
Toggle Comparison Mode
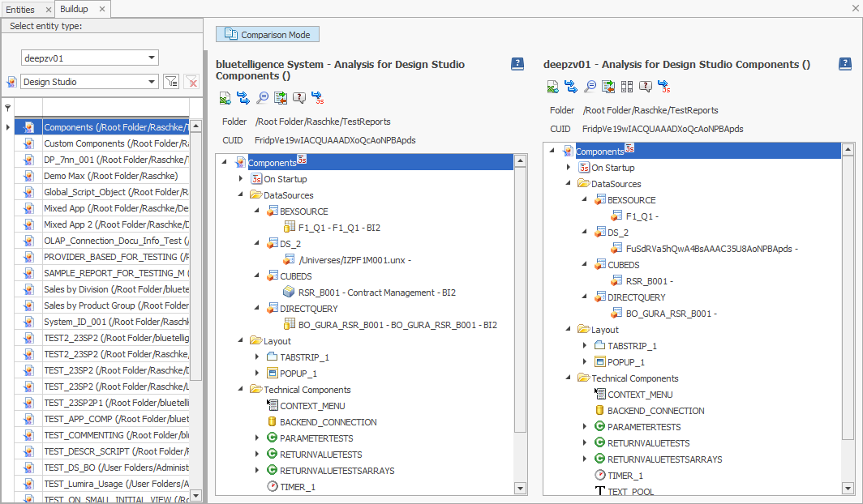[267, 34]
